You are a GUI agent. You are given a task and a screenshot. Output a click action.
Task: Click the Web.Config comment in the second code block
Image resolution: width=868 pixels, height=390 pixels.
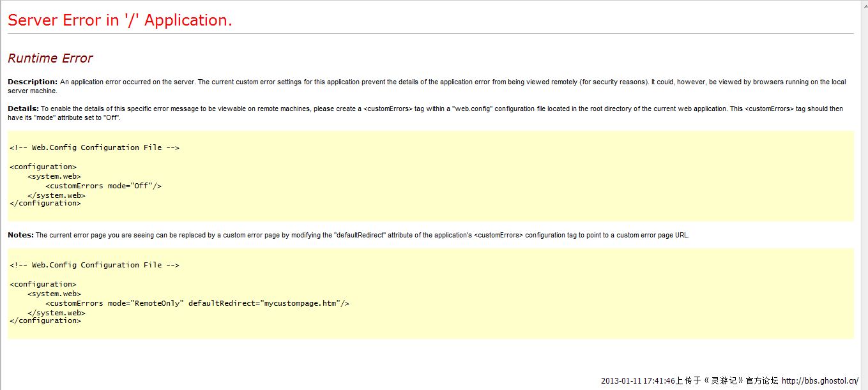[95, 265]
